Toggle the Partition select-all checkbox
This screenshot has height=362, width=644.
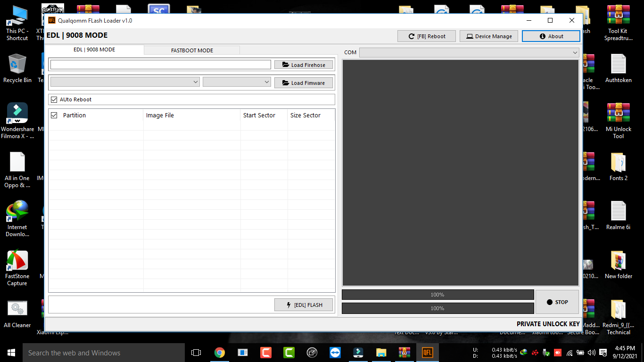[54, 115]
